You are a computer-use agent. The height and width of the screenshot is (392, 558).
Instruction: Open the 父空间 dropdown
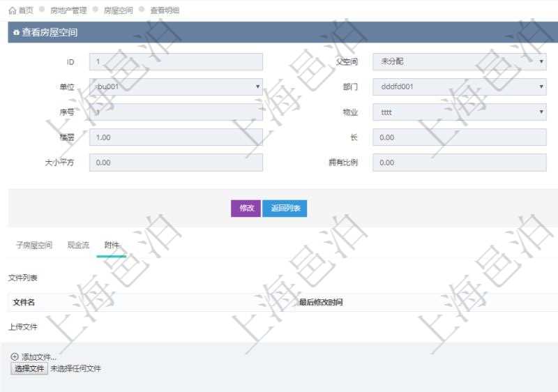tap(459, 62)
